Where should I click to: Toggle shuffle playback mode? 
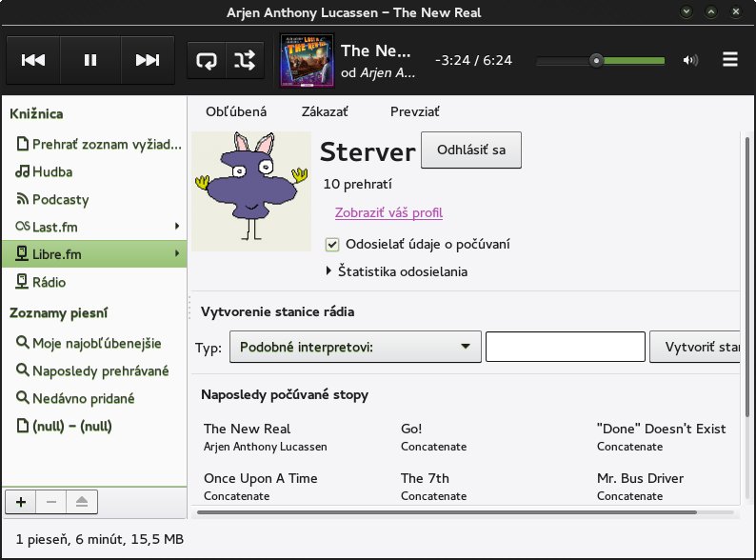[x=245, y=60]
